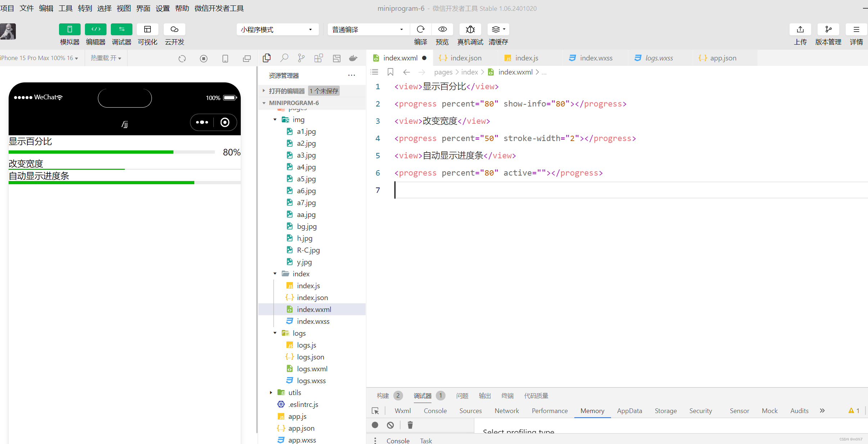Collapse the img folder in file tree
This screenshot has height=444, width=868.
tap(275, 119)
